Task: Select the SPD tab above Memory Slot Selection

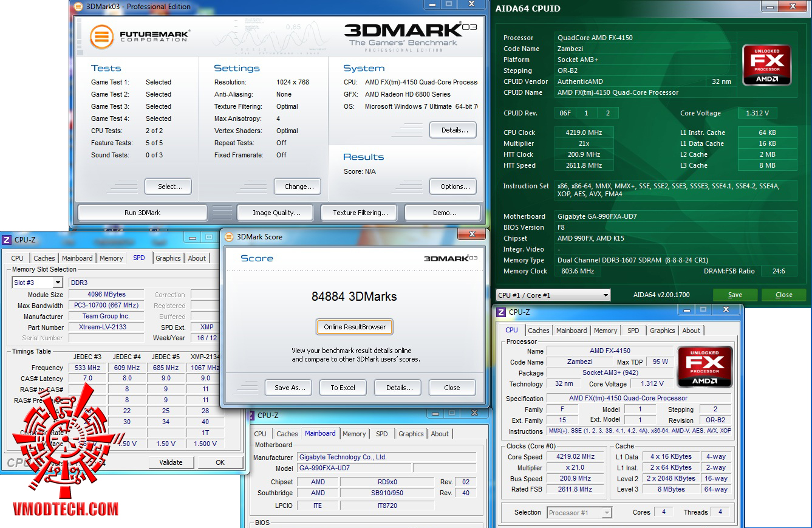Action: (x=139, y=258)
